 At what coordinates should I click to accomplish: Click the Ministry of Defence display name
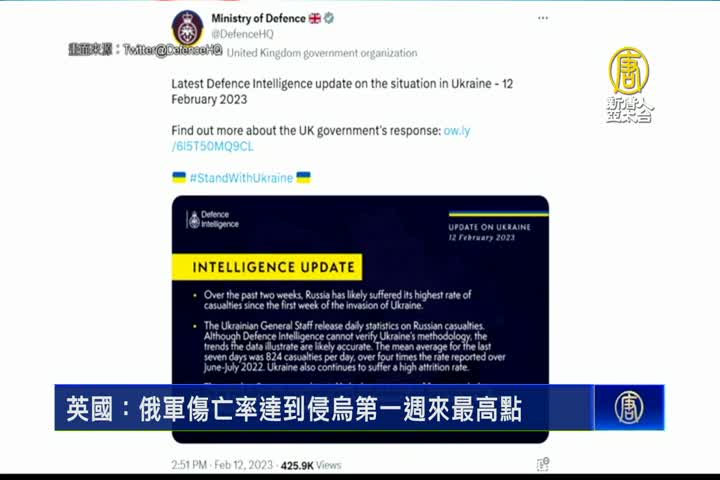coord(259,18)
